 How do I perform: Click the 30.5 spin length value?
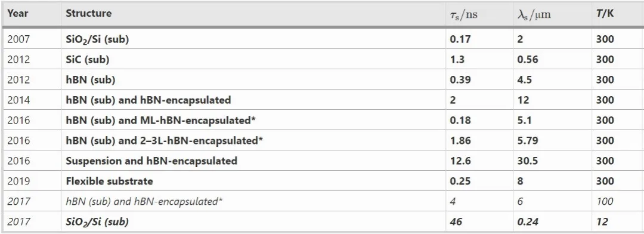tap(528, 161)
